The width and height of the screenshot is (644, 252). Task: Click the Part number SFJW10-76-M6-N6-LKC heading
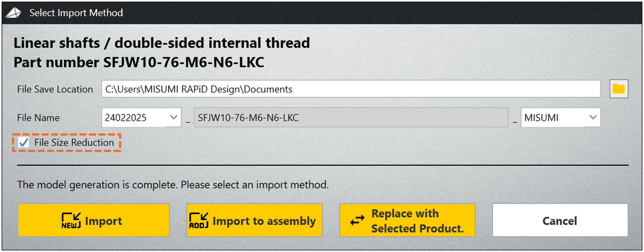pyautogui.click(x=139, y=62)
